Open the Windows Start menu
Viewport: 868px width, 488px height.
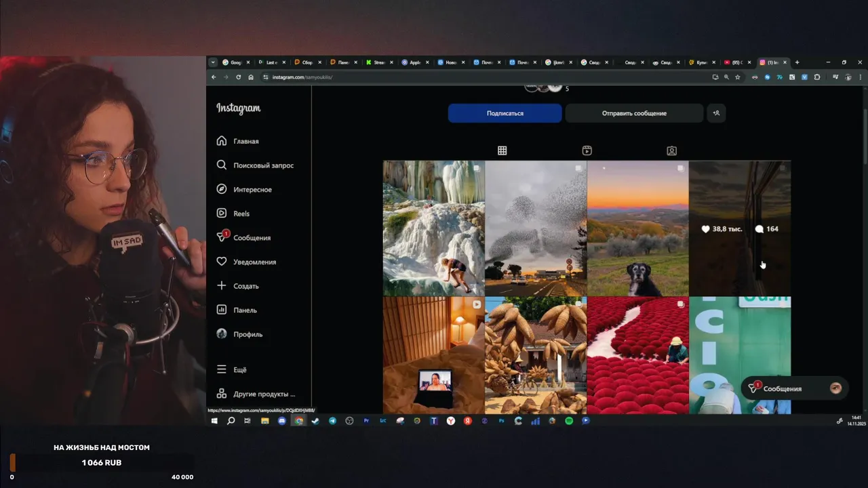(x=214, y=421)
